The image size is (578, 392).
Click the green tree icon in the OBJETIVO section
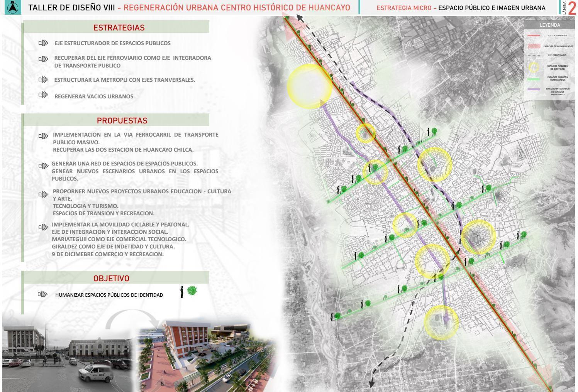coord(192,291)
